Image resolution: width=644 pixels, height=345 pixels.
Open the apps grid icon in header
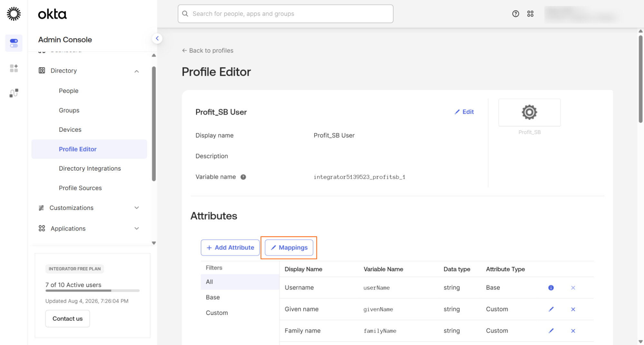click(530, 14)
